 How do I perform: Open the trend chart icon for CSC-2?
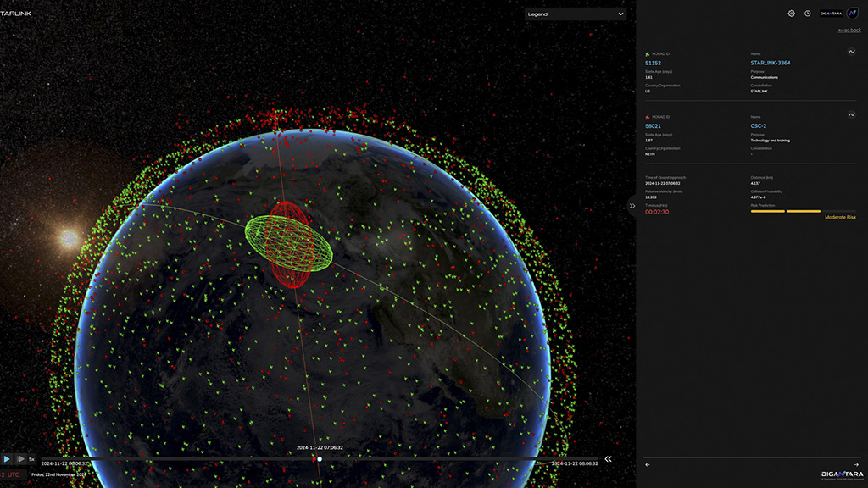[851, 115]
